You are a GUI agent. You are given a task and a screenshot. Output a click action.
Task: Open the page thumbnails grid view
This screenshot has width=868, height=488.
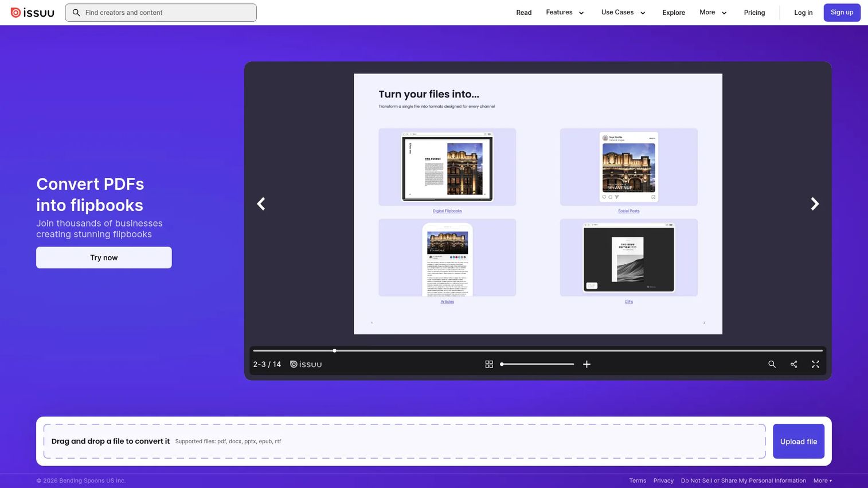coord(489,364)
